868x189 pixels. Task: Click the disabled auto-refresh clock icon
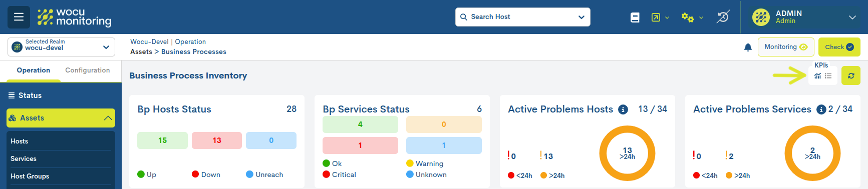pos(723,17)
